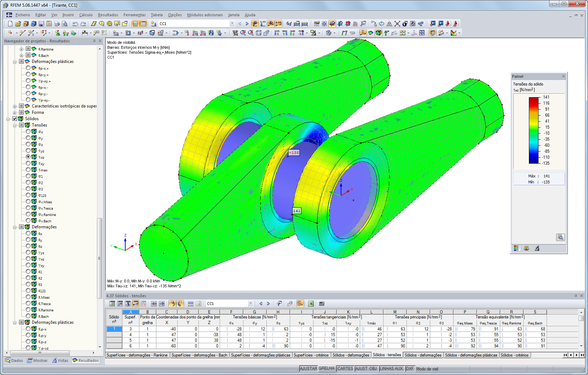This screenshot has height=375, width=588.
Task: Click the color spectrum tab icon in Painel
Action: coord(516,248)
